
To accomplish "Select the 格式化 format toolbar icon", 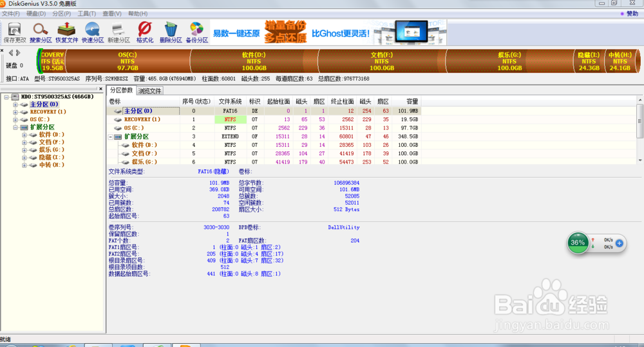I will click(x=144, y=33).
